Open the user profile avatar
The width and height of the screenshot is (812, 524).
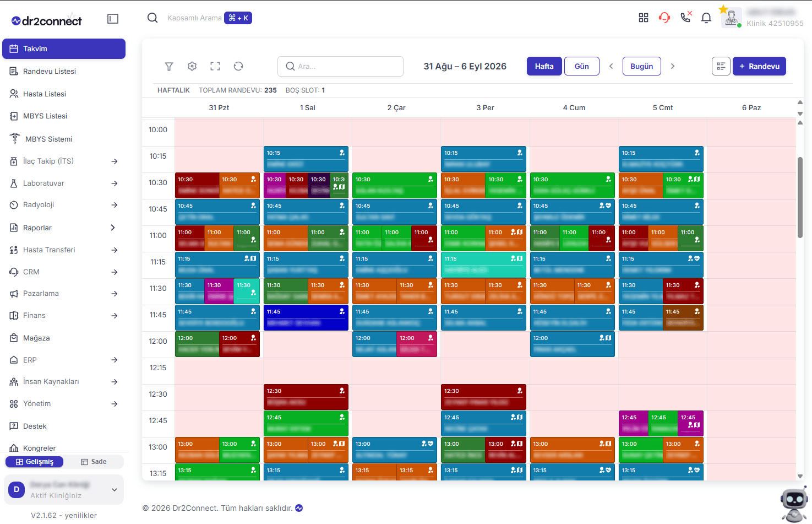pos(731,18)
